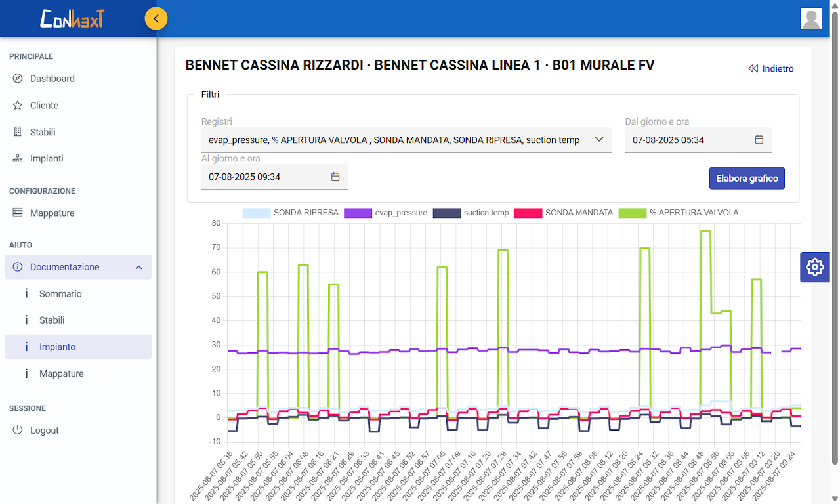Click the Impianti network icon
Screen dimensions: 840x504
[x=18, y=159]
